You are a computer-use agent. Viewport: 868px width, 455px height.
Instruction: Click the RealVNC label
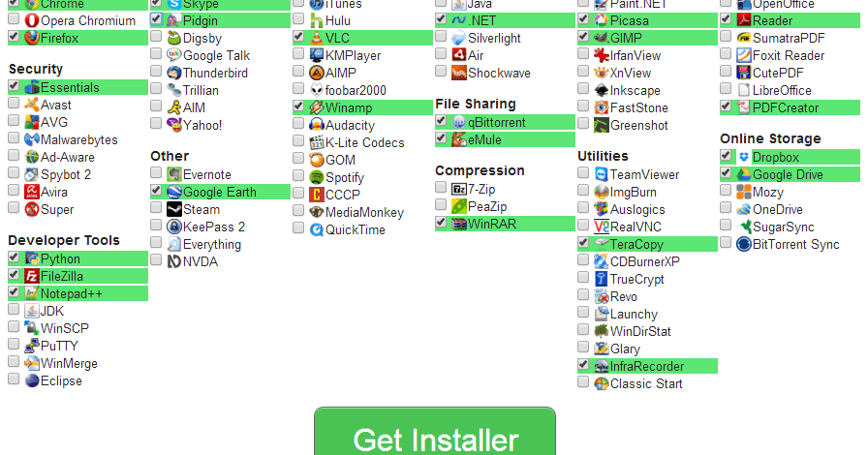click(635, 227)
